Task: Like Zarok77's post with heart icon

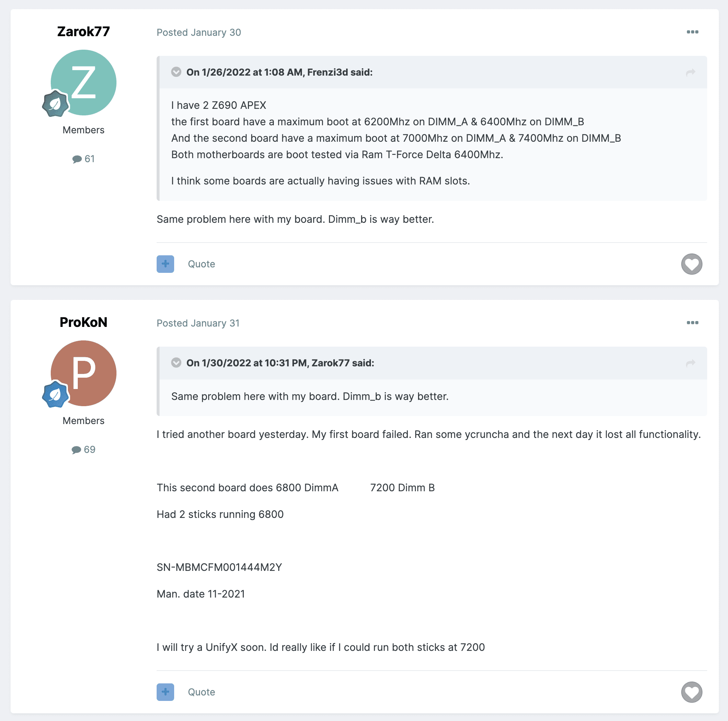Action: coord(691,264)
